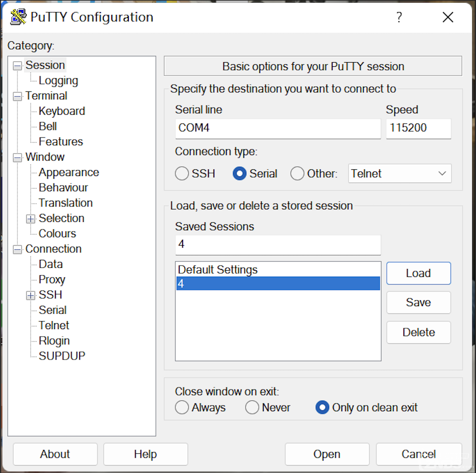Expand the Selection tree node

[x=31, y=219]
